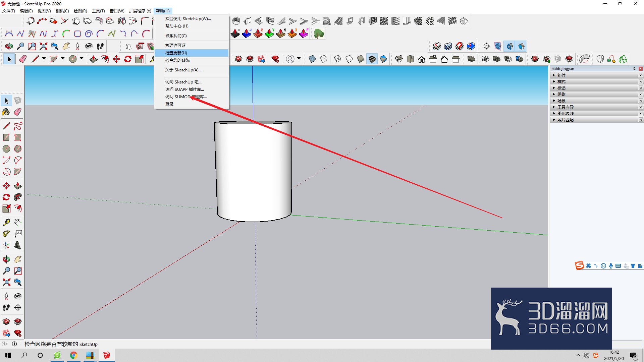Image resolution: width=644 pixels, height=362 pixels.
Task: Select the Tape Measure tool in left toolbar
Action: pyautogui.click(x=6, y=222)
